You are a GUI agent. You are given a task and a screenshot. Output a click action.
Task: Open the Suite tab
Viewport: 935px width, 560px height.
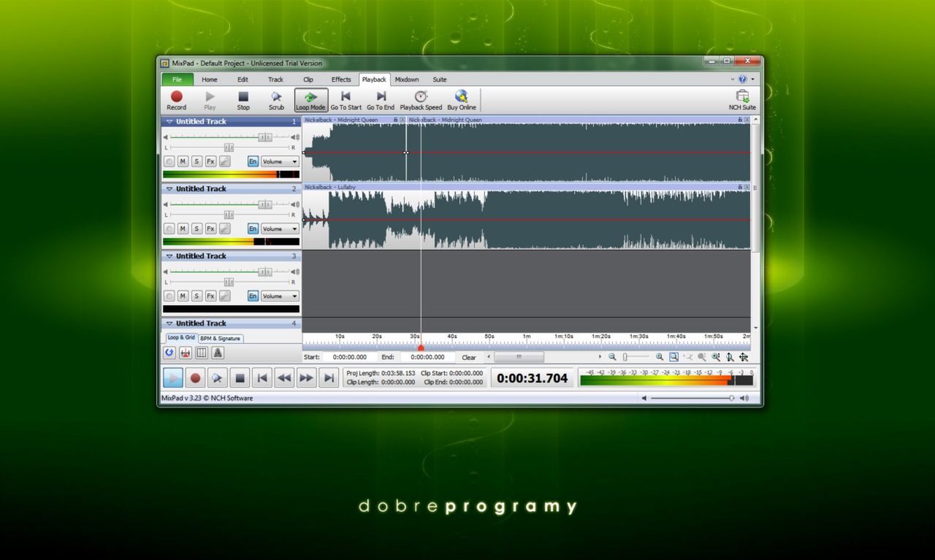click(x=440, y=80)
